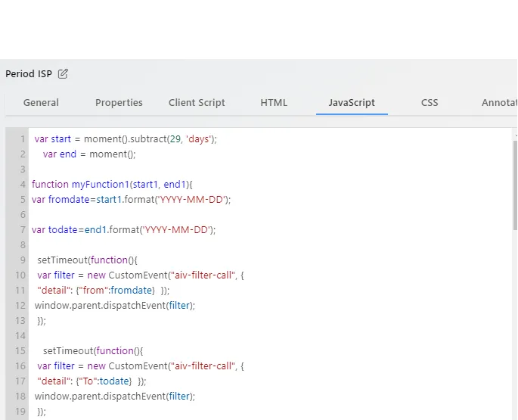Open the partially visible Annotation tab
This screenshot has width=518, height=420.
pos(499,102)
